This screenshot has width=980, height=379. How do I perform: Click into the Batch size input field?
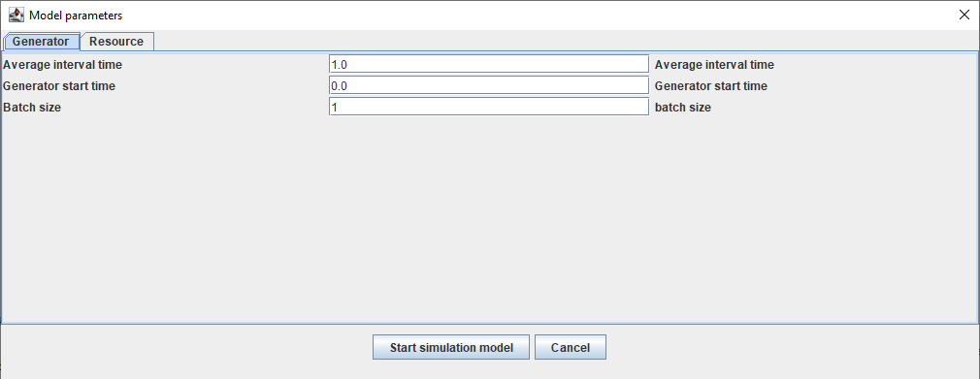(489, 107)
